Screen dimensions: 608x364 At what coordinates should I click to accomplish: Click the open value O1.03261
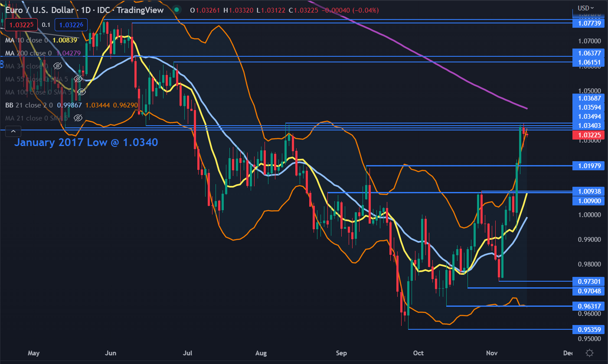205,10
